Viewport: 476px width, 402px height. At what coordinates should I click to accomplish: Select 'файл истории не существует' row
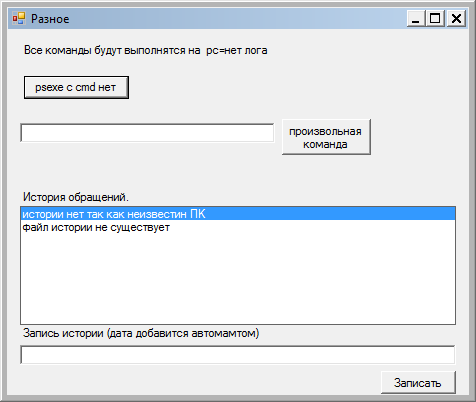238,227
